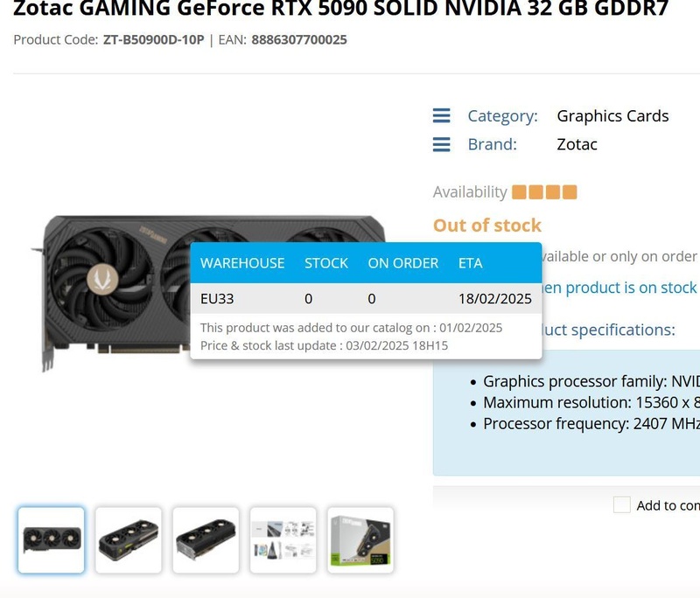
Task: Open the retail box thumbnail
Action: [x=360, y=539]
